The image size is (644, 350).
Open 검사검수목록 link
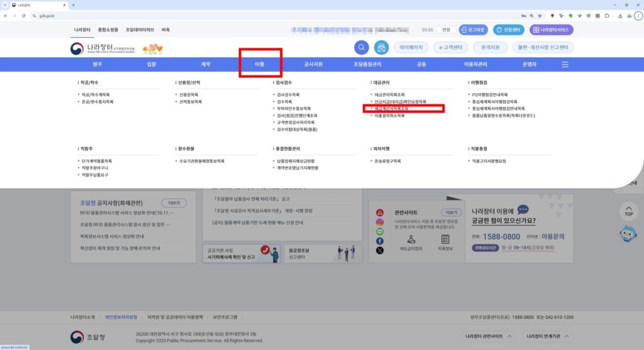click(x=288, y=95)
